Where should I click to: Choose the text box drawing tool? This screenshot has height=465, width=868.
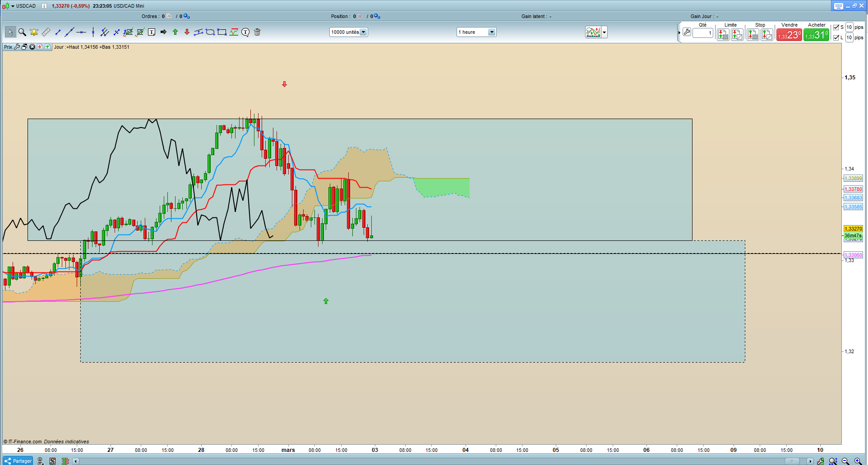[152, 32]
